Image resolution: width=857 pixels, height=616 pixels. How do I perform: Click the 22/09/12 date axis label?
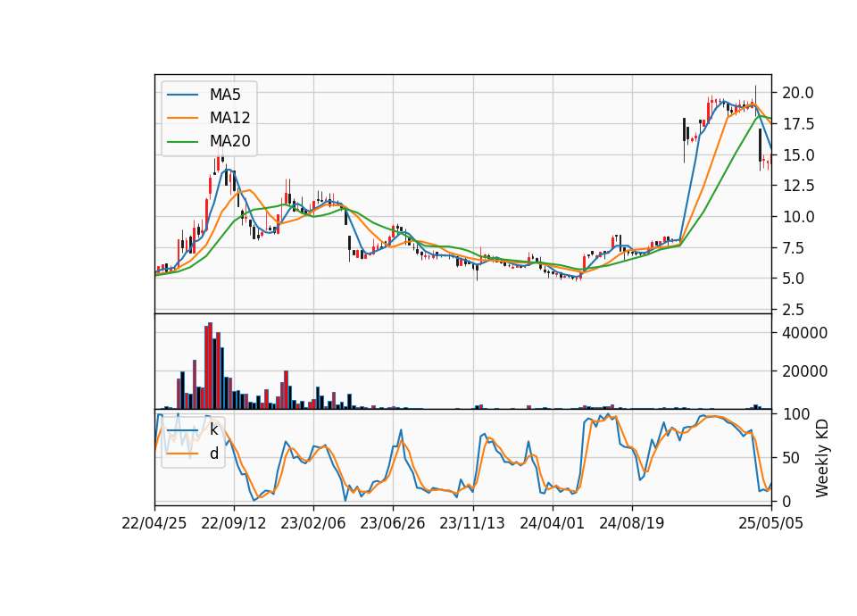(x=234, y=523)
